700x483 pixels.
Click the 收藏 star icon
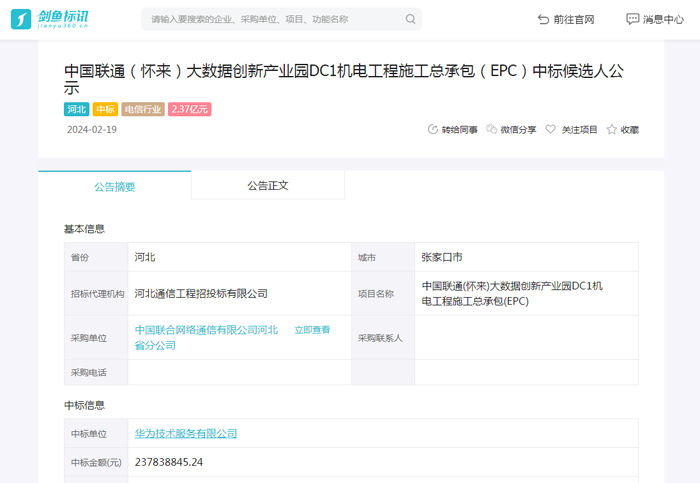(612, 129)
